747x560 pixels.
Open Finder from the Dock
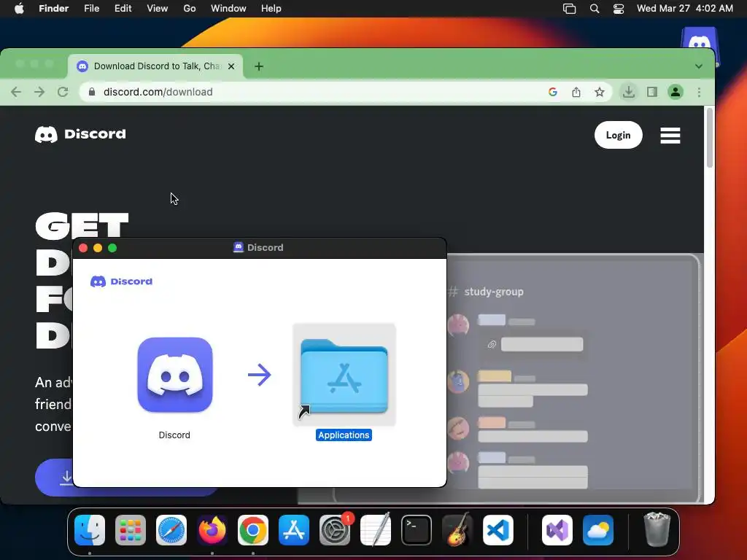click(90, 530)
